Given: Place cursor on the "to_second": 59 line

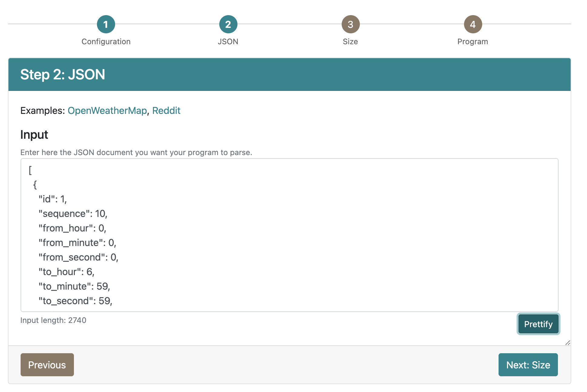Looking at the screenshot, I should (75, 301).
